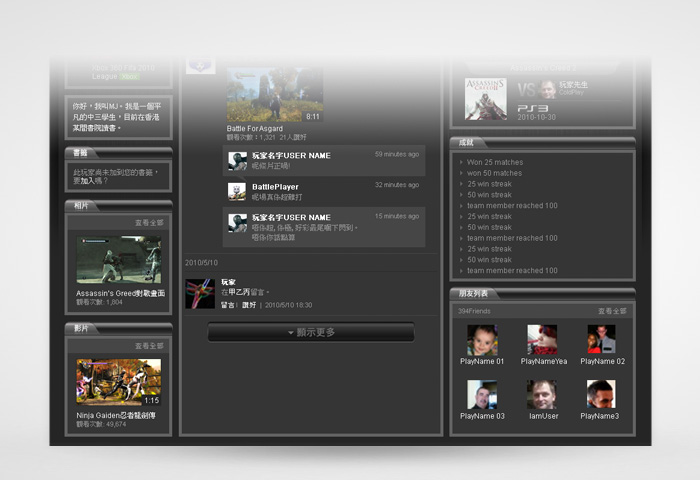Image resolution: width=700 pixels, height=480 pixels.
Task: Click '32 minutes ago' timestamp
Action: (397, 185)
